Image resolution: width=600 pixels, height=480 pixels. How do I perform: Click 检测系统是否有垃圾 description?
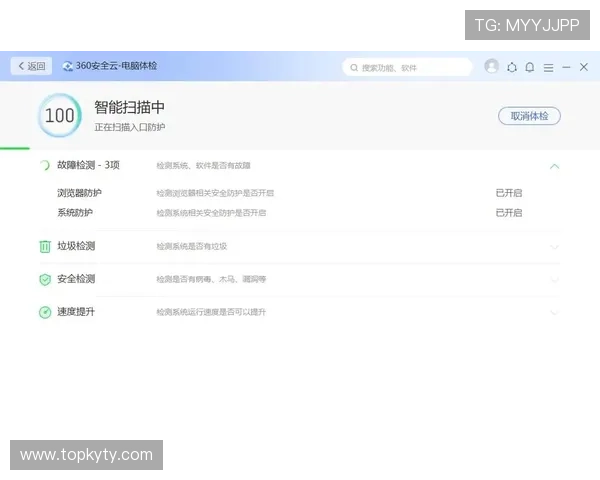pyautogui.click(x=192, y=247)
